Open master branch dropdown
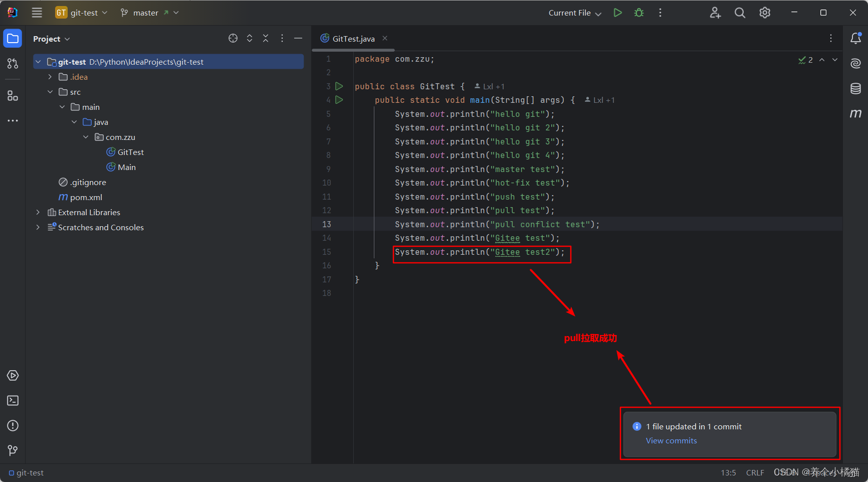 pyautogui.click(x=149, y=13)
